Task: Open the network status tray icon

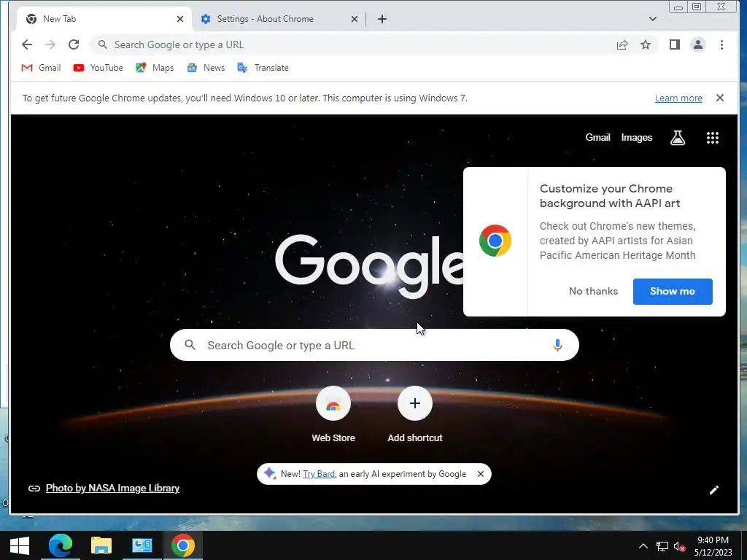Action: click(x=662, y=546)
